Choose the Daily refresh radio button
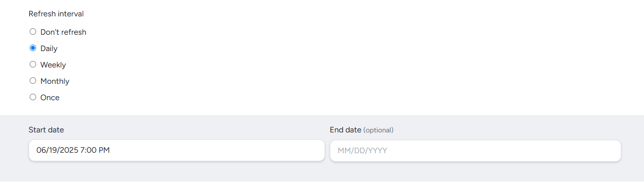This screenshot has height=183, width=644. click(33, 48)
